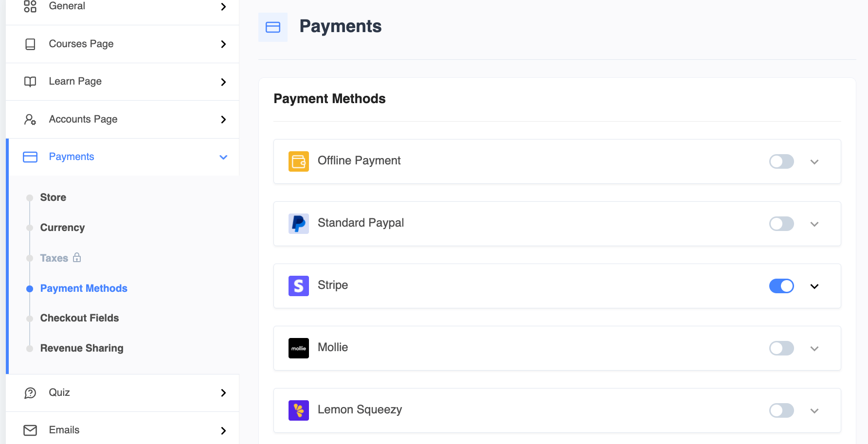Screen dimensions: 868x444
Task: Expand the Stripe settings chevron
Action: [814, 286]
